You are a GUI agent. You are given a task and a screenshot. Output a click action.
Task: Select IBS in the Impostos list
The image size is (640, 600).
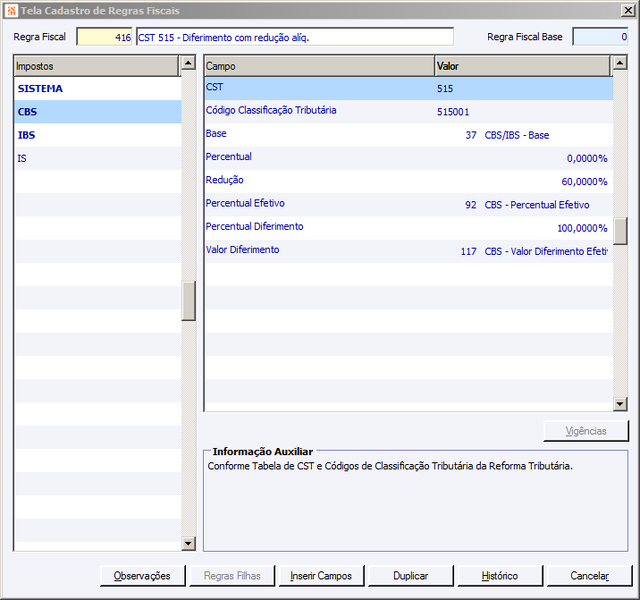[x=98, y=135]
